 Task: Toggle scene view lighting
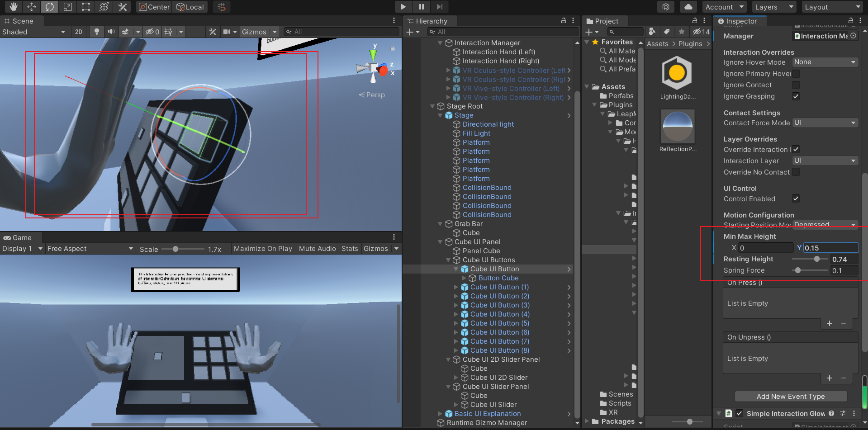(x=97, y=32)
